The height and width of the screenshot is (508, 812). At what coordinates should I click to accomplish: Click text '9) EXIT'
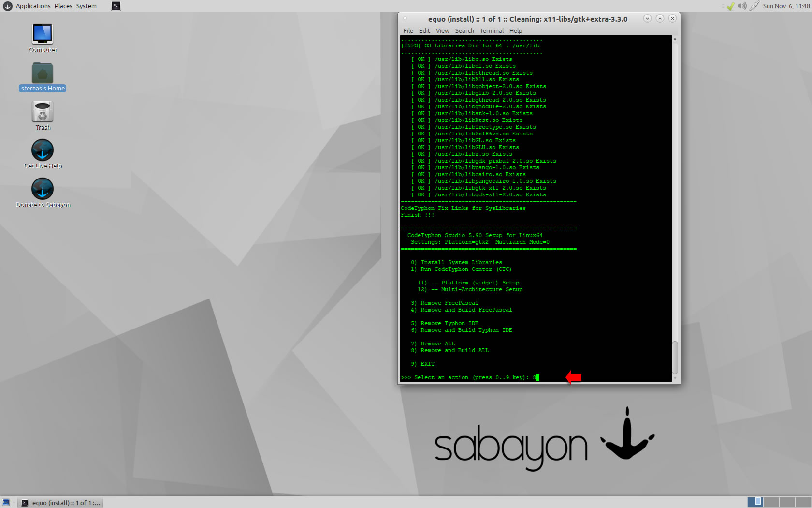[423, 364]
